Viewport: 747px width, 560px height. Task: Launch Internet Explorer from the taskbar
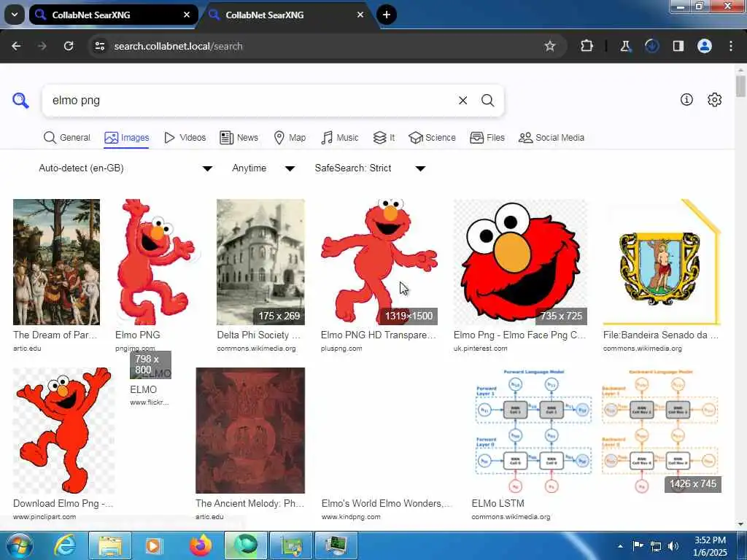(65, 545)
